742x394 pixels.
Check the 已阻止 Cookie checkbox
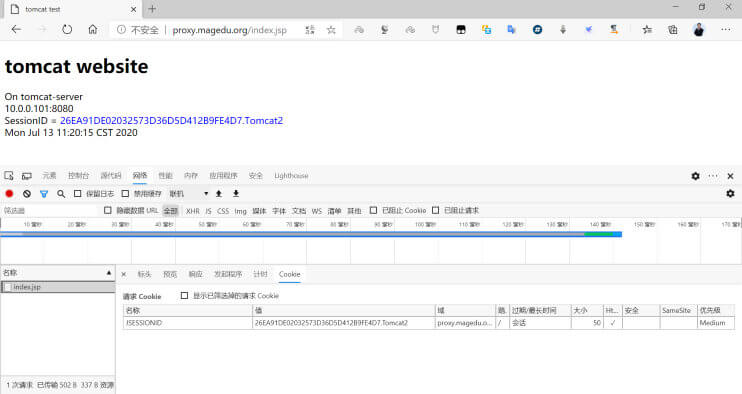pos(373,210)
